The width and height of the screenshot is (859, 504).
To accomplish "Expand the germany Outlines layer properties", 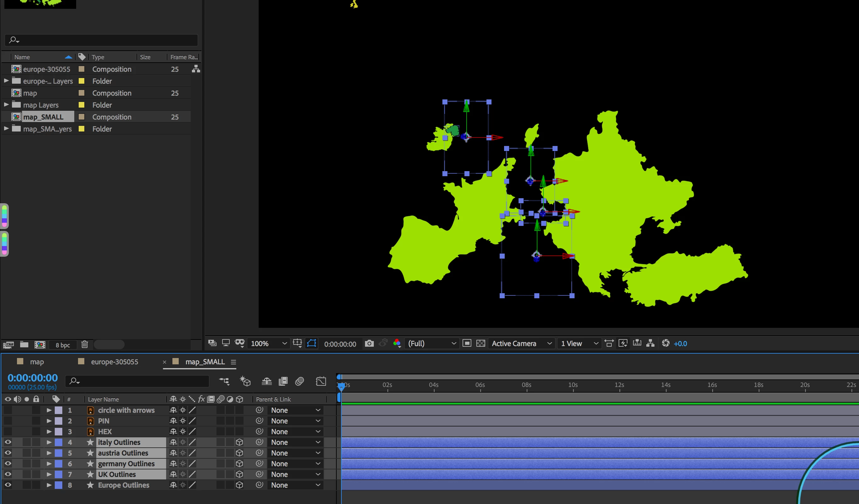I will (x=49, y=464).
